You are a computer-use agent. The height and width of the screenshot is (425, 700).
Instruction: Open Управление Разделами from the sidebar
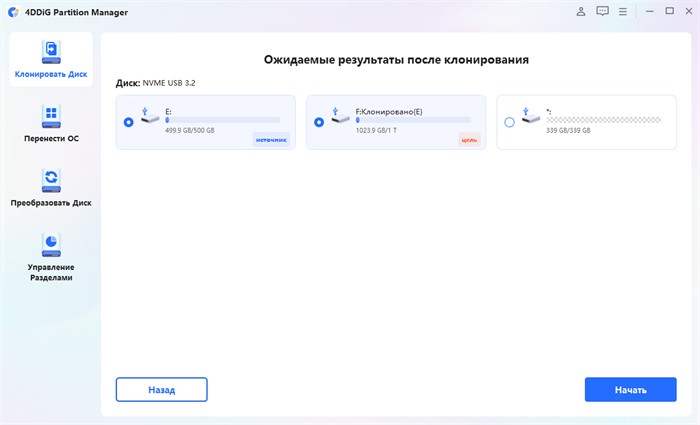click(50, 244)
